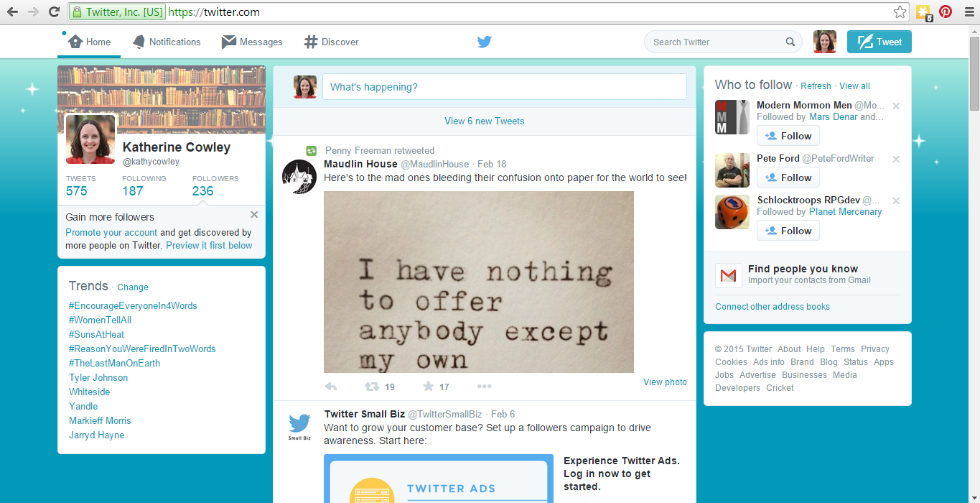Image resolution: width=980 pixels, height=503 pixels.
Task: Open #EncourageEveryoneIn4Words trend
Action: point(133,305)
